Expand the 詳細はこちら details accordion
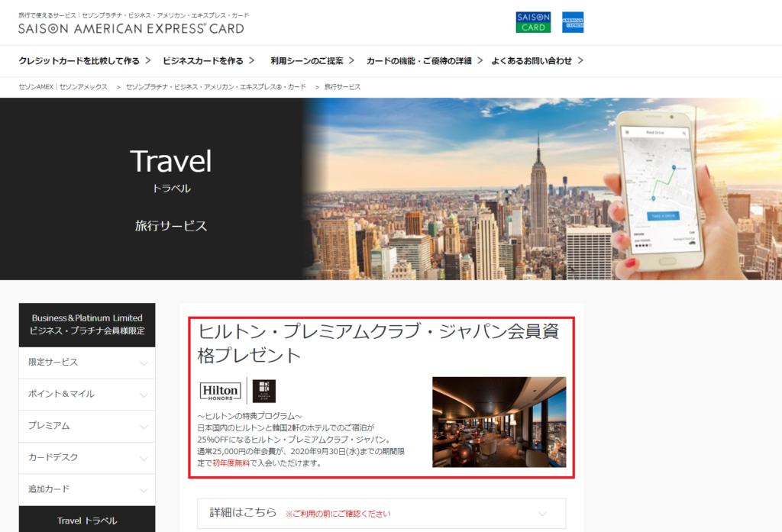The height and width of the screenshot is (532, 782). click(x=381, y=514)
